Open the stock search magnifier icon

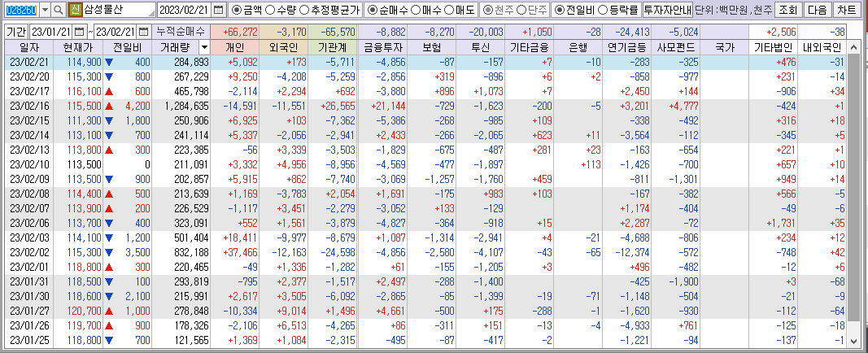tap(59, 10)
